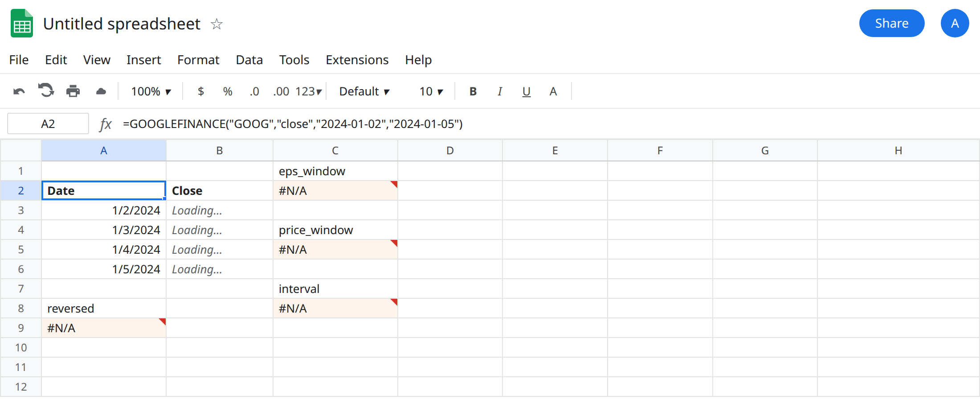Image resolution: width=980 pixels, height=412 pixels.
Task: Open the Data menu
Action: (x=249, y=60)
